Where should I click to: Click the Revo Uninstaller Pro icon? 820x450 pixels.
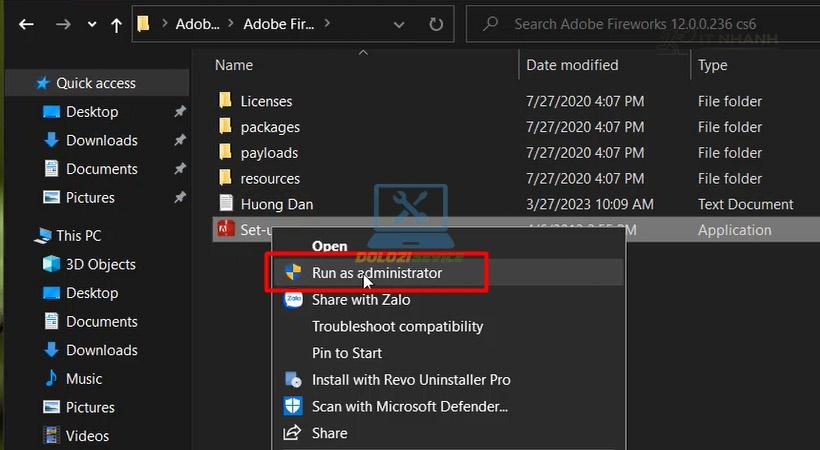click(293, 380)
